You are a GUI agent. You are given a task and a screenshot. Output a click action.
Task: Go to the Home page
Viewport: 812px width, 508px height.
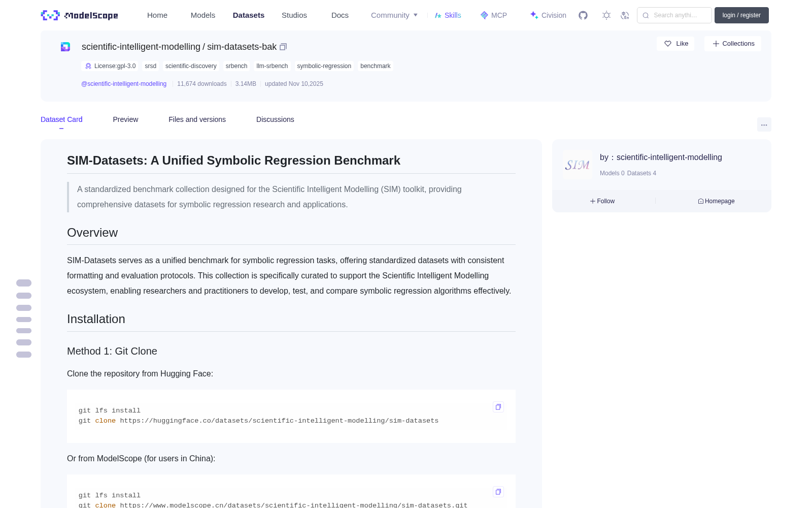pyautogui.click(x=157, y=15)
